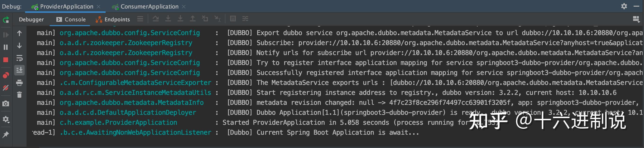Open the View Breakpoints dialog
The width and height of the screenshot is (644, 148).
coord(6,75)
